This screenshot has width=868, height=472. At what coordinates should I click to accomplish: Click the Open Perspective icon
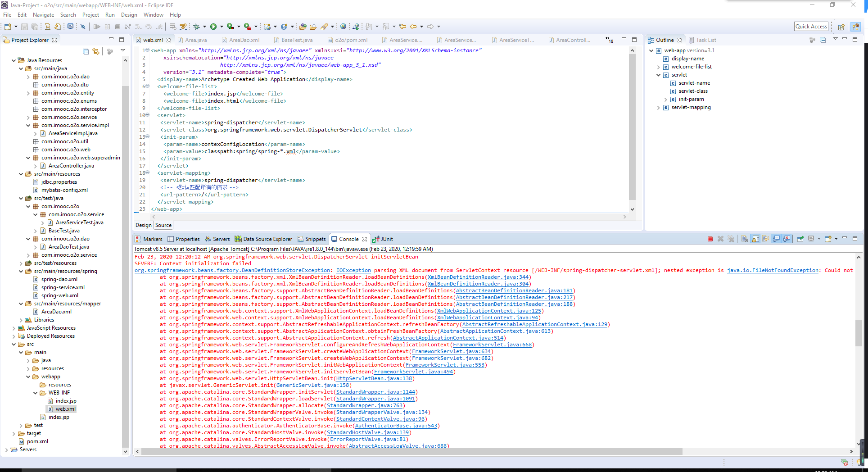841,27
